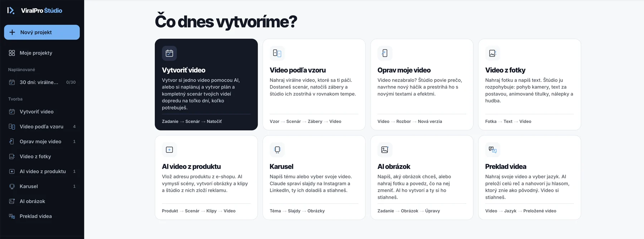The width and height of the screenshot is (644, 239).
Task: Open Oprav moje video sidebar item
Action: click(x=42, y=142)
